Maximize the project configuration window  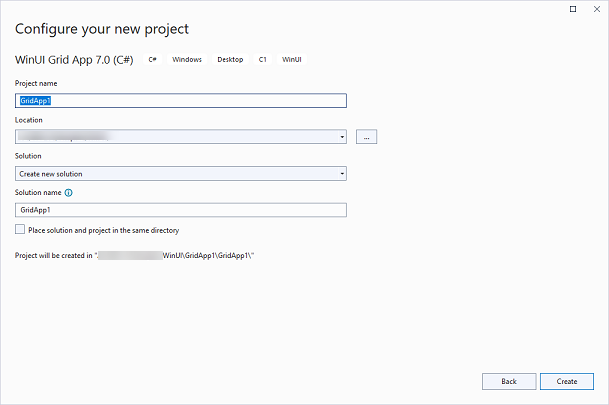572,9
